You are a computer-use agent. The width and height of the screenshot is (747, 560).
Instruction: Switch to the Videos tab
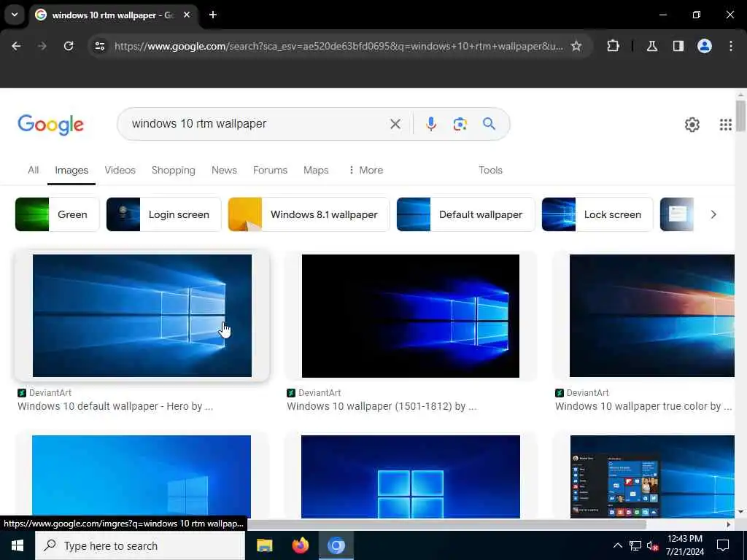pos(120,170)
